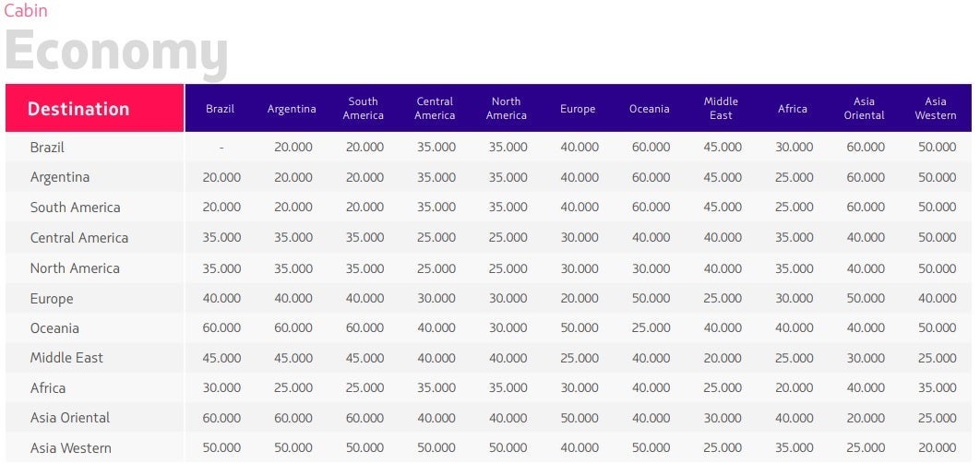The height and width of the screenshot is (475, 980).
Task: Select the Central America row label
Action: (x=79, y=238)
